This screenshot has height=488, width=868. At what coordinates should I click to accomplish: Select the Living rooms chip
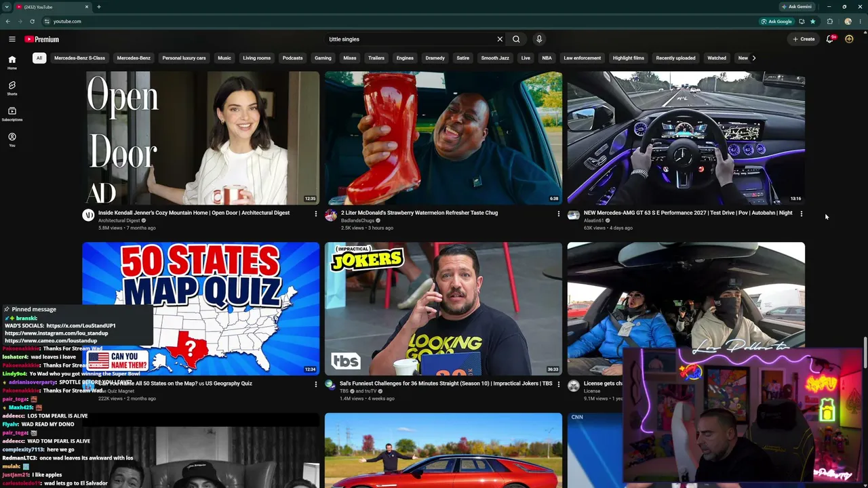[x=257, y=58]
